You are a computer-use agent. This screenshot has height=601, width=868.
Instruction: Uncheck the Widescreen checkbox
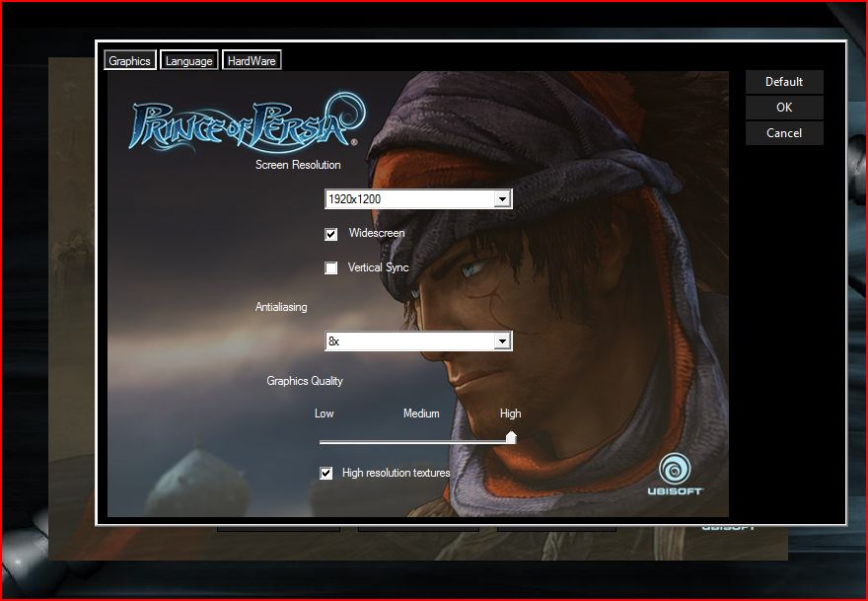tap(331, 234)
